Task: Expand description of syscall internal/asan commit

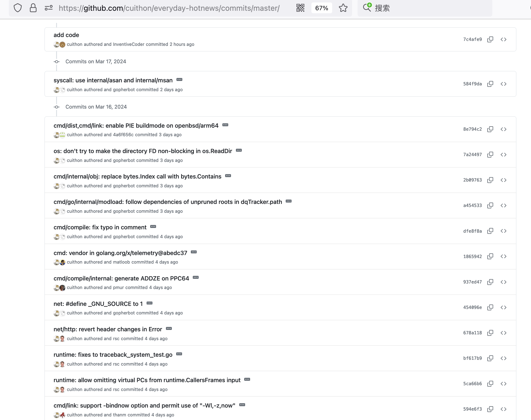Action: [x=179, y=80]
